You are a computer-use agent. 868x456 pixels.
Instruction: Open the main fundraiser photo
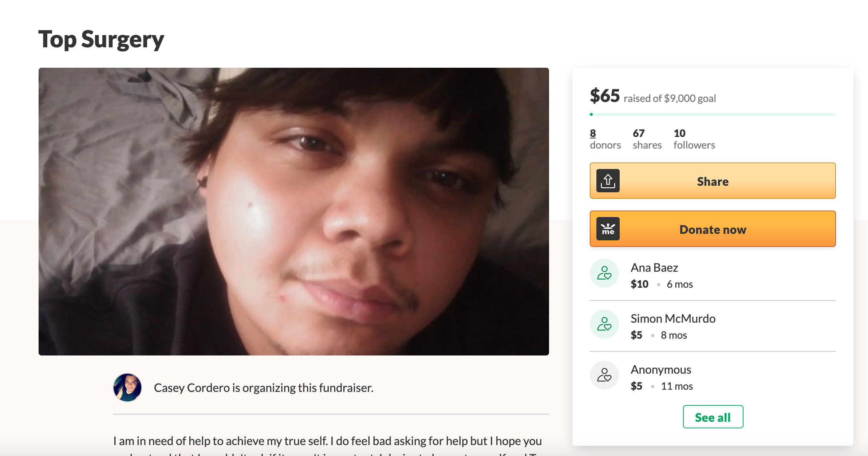click(x=294, y=212)
